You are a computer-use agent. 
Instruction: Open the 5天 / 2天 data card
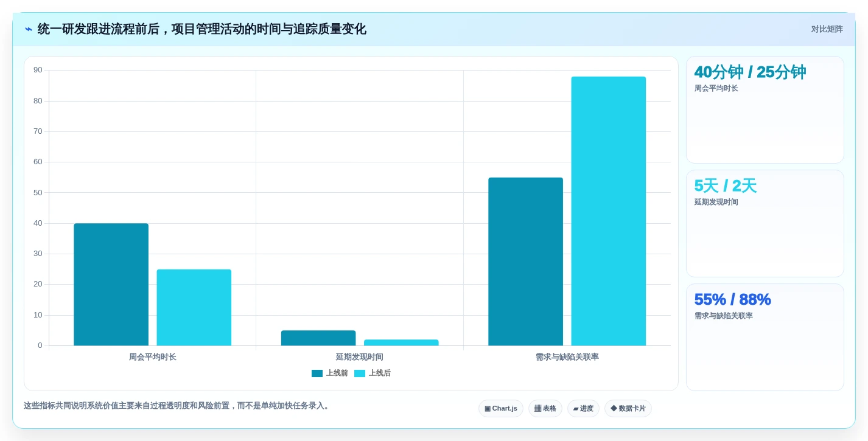[765, 224]
